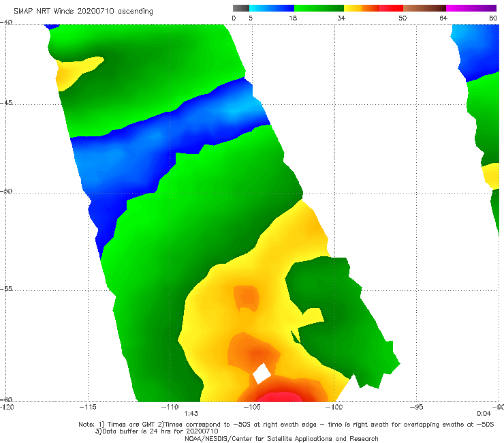Image resolution: width=504 pixels, height=443 pixels.
Task: Click the longitude label '-100'
Action: (334, 407)
